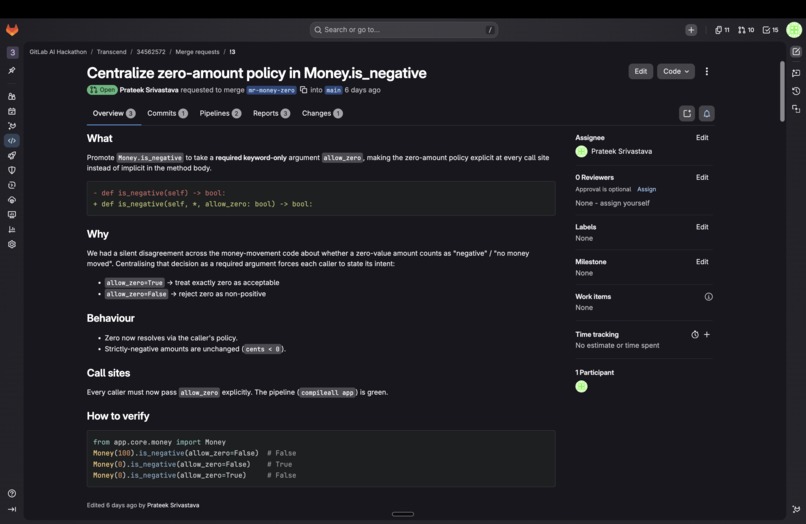The image size is (806, 524).
Task: Open the Monitor screen icon in the left sidebar
Action: (12, 214)
